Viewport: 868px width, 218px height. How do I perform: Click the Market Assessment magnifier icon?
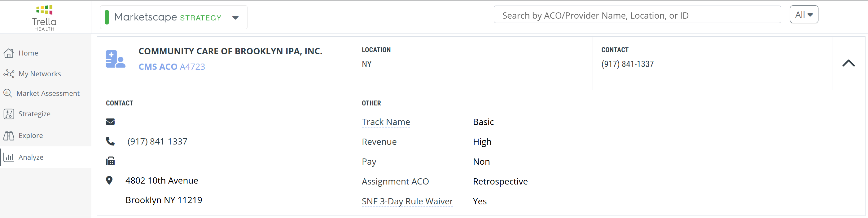tap(8, 93)
